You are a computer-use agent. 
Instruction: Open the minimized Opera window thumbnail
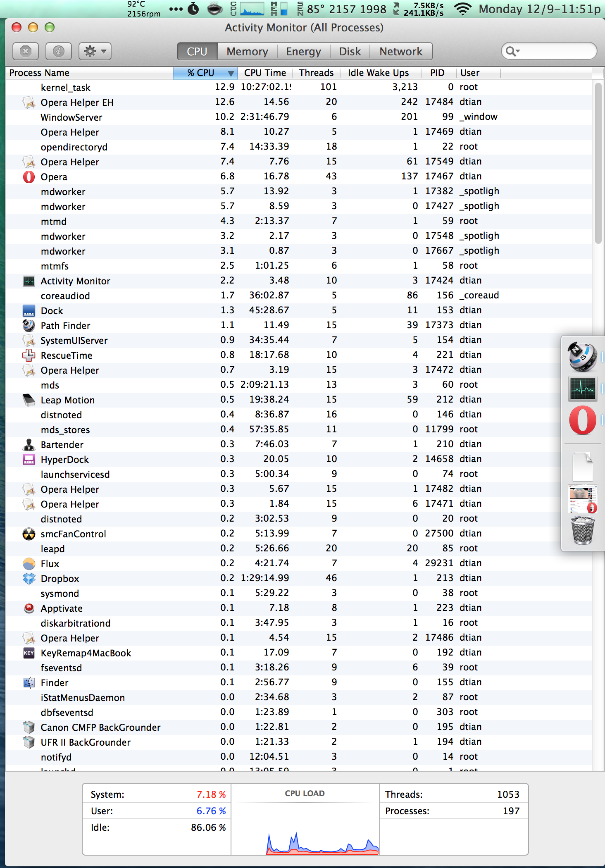click(x=583, y=499)
